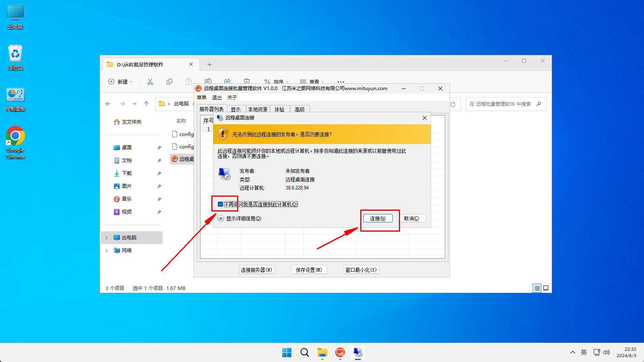Open 下载 in the navigation pane

tap(123, 173)
